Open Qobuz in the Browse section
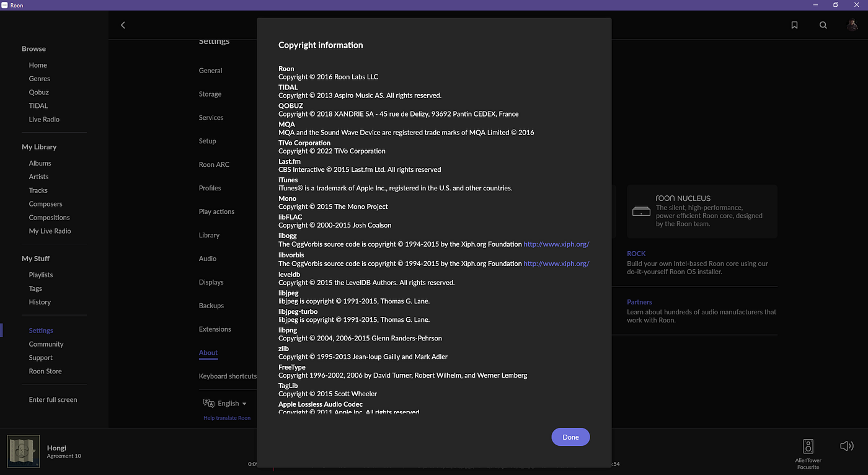The image size is (868, 475). pyautogui.click(x=38, y=92)
